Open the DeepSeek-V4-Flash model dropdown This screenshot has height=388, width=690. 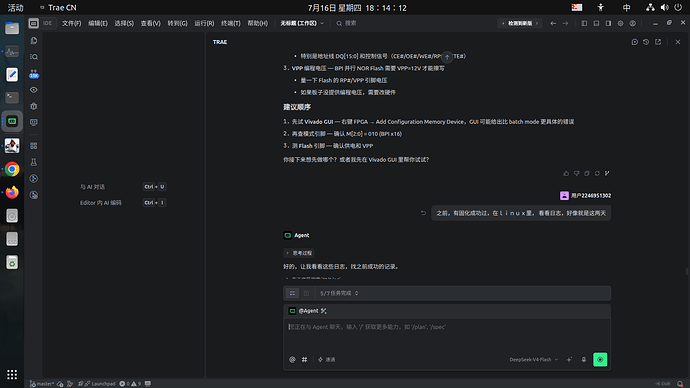point(534,359)
